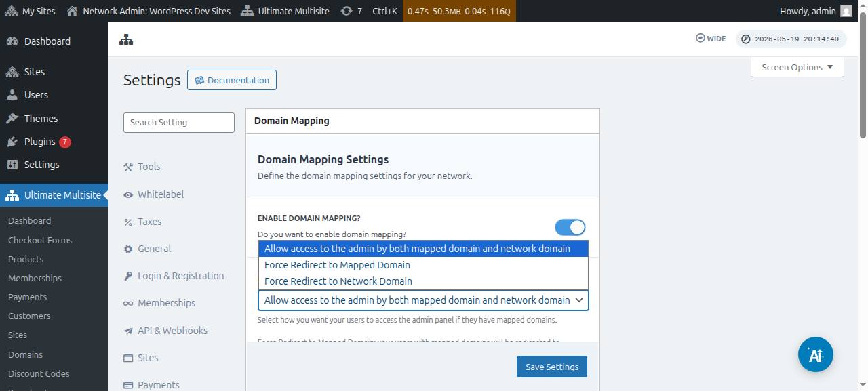This screenshot has height=391, width=868.
Task: Open Memberships submenu item in sidebar
Action: pos(35,278)
